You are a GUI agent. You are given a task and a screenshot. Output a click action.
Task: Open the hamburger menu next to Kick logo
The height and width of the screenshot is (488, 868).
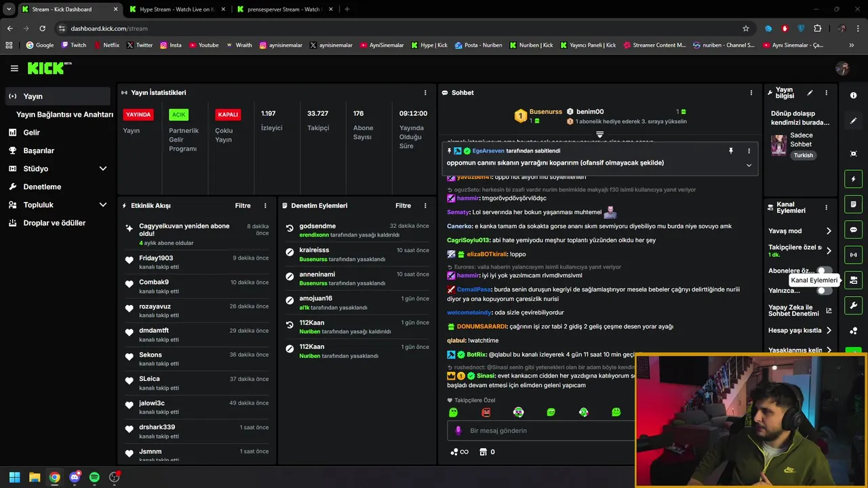coord(14,68)
